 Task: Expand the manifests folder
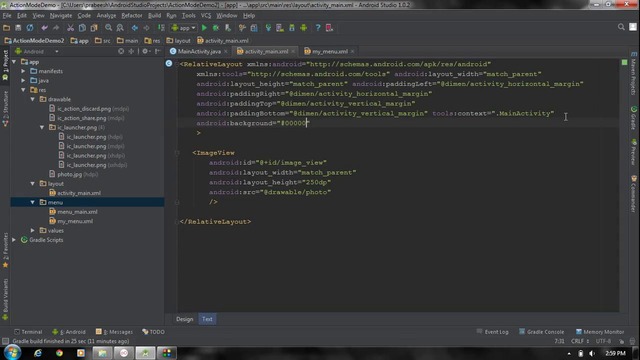(x=23, y=71)
